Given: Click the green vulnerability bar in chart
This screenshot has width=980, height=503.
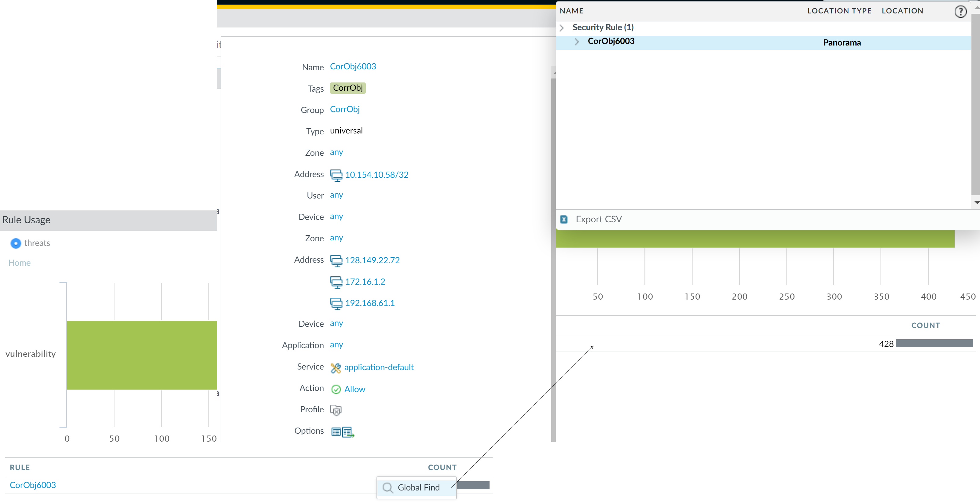Looking at the screenshot, I should tap(141, 355).
